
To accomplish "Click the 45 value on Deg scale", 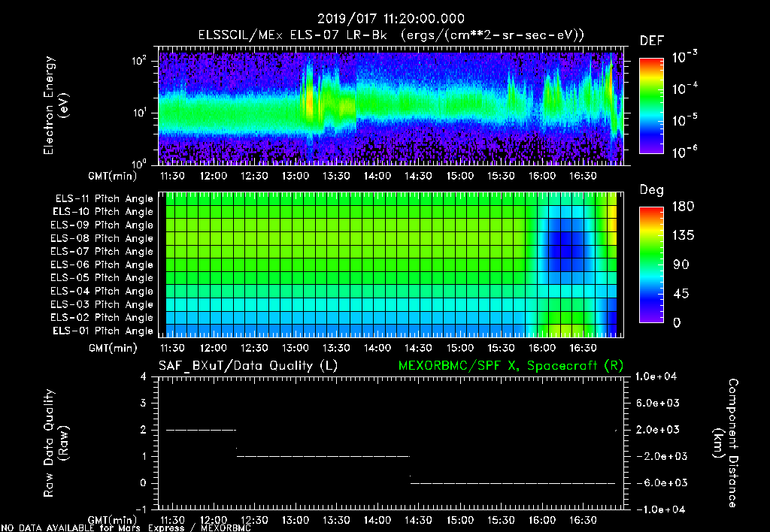I will point(681,294).
